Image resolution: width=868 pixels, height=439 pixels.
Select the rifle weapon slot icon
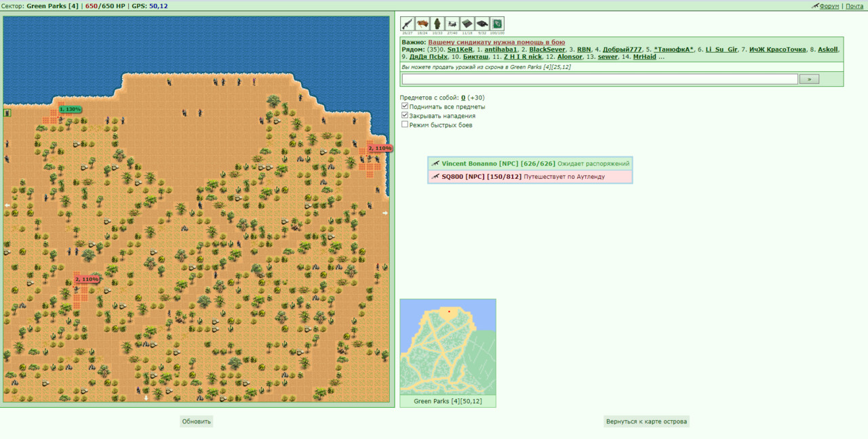pyautogui.click(x=408, y=24)
